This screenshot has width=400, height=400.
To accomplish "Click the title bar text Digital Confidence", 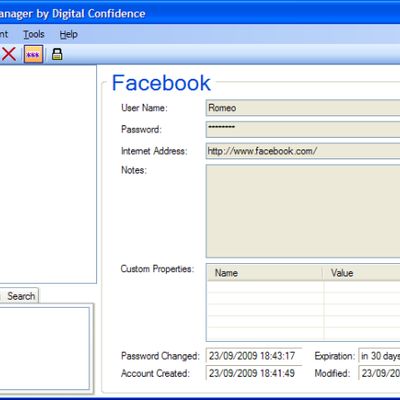I will tap(99, 14).
